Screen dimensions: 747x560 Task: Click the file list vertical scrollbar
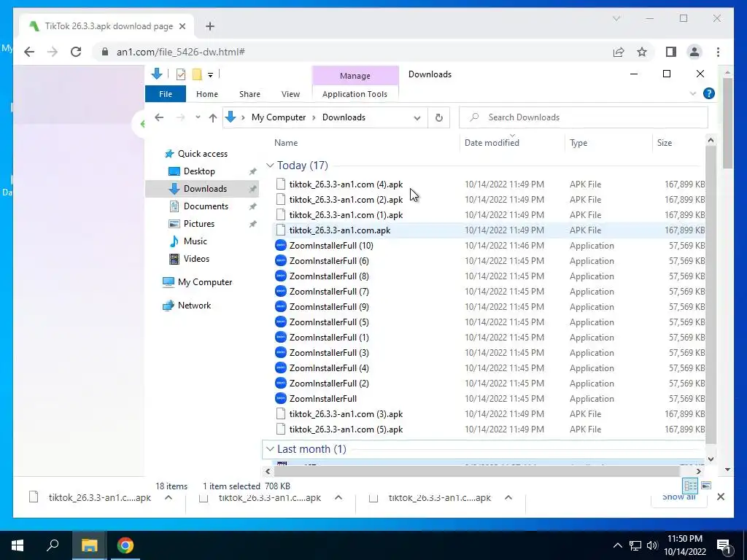point(711,293)
